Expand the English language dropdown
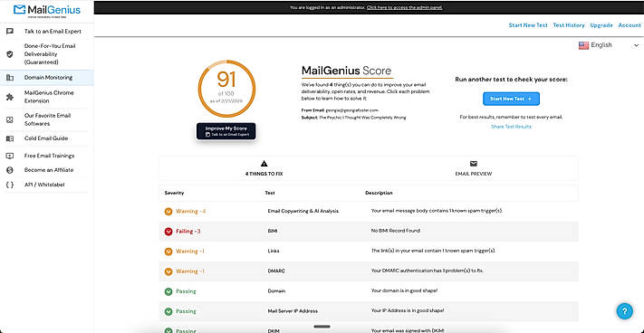644x333 pixels. coord(609,45)
